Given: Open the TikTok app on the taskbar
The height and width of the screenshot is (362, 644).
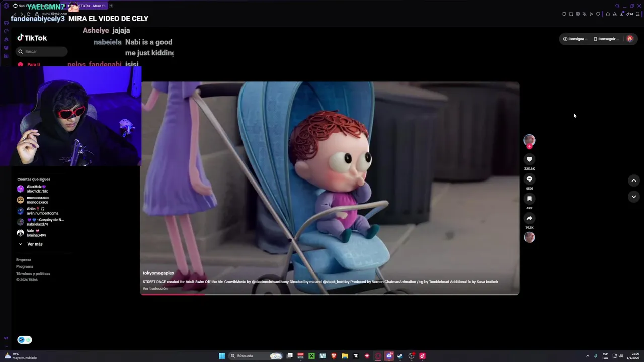Looking at the screenshot, I should tap(422, 356).
